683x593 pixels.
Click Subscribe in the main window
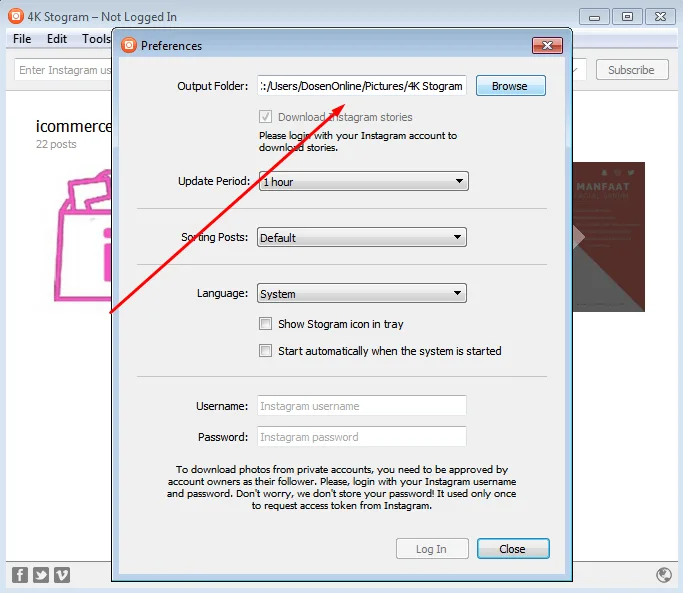[632, 70]
